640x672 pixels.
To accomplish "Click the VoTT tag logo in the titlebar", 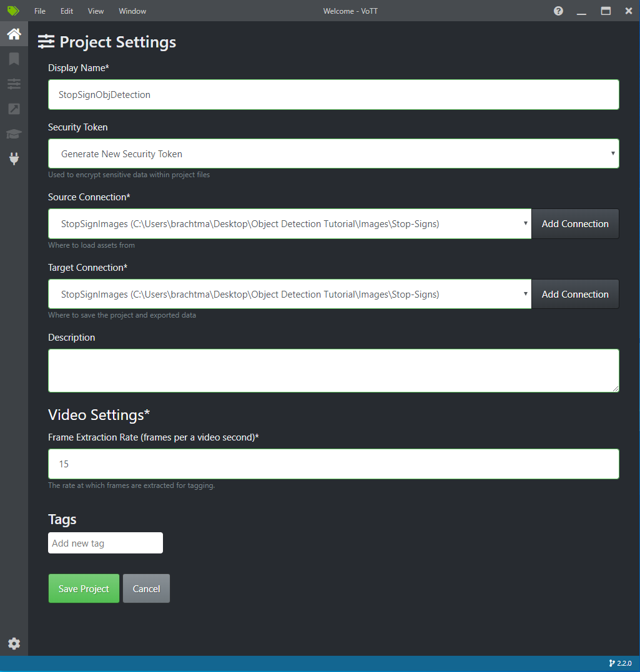I will pyautogui.click(x=12, y=11).
